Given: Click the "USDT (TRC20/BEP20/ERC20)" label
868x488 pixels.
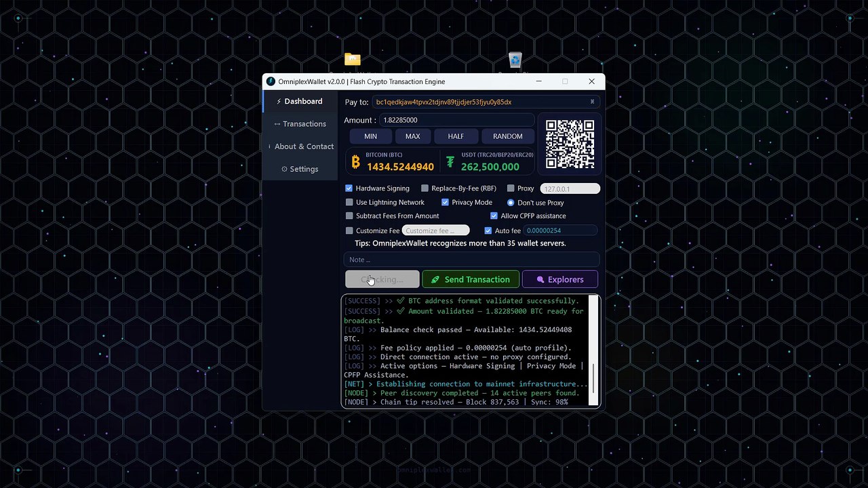Looking at the screenshot, I should (497, 155).
